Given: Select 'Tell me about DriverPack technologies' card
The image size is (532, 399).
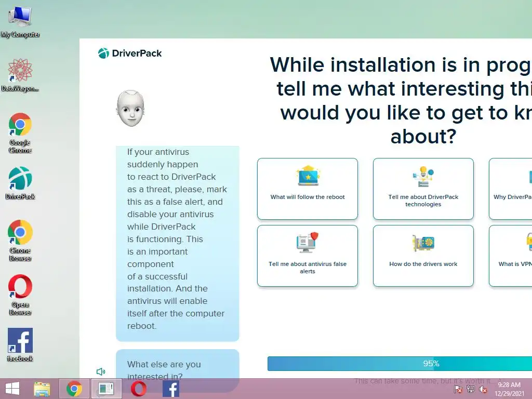Looking at the screenshot, I should 423,189.
